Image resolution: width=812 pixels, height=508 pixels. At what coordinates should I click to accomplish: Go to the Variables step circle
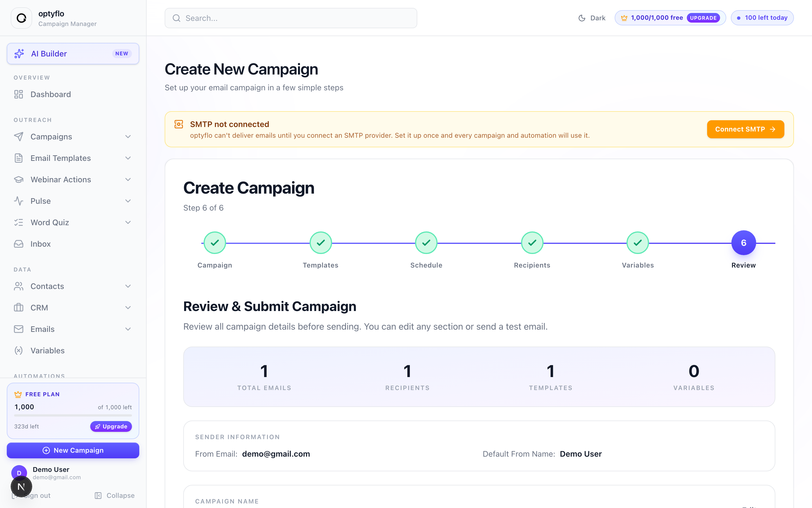[637, 243]
